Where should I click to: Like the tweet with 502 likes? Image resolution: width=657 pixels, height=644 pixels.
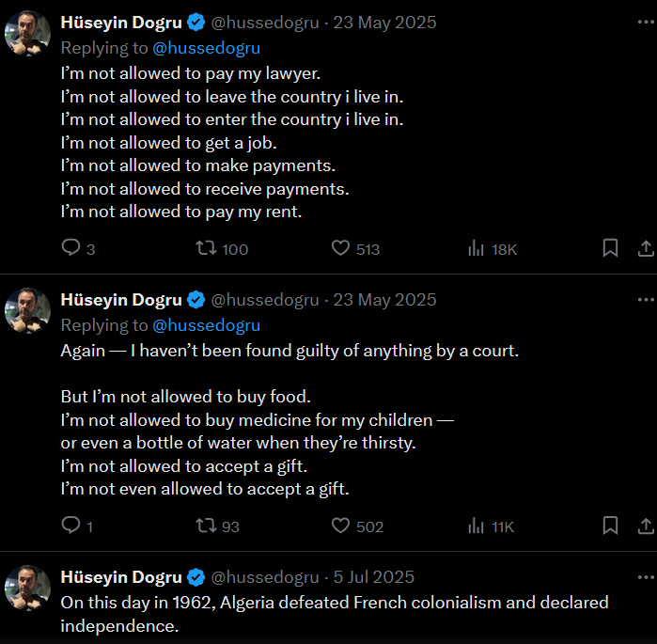(x=341, y=526)
